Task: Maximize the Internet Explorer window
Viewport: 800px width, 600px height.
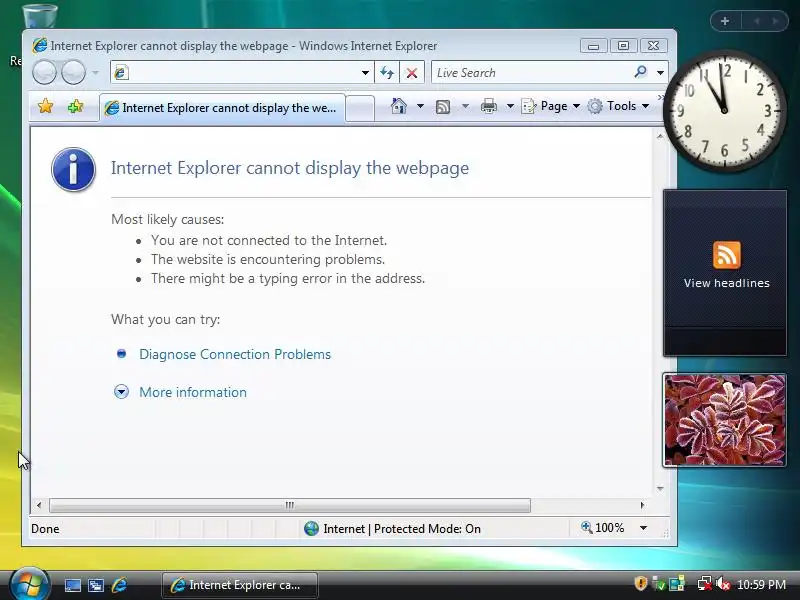Action: (623, 46)
